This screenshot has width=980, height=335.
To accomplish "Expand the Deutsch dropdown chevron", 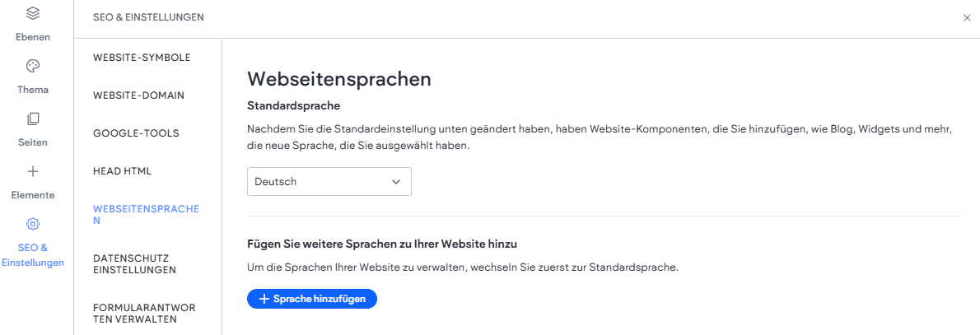I will (395, 182).
